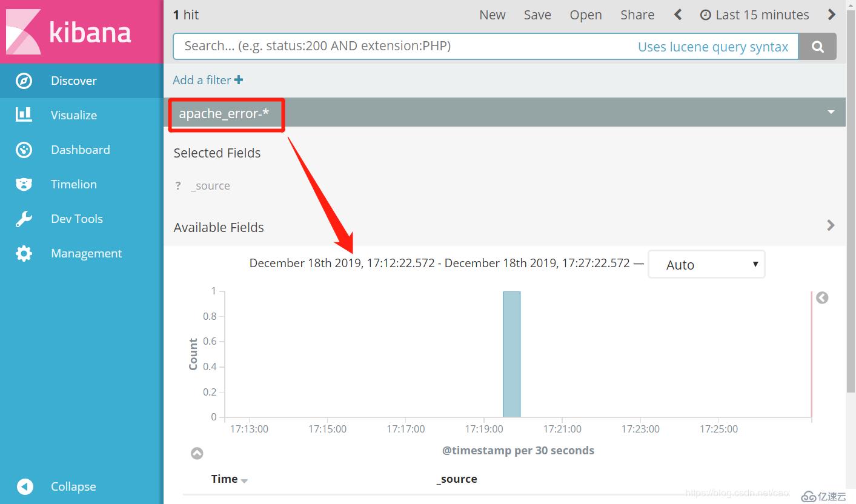856x504 pixels.
Task: Expand Available Fields with the right chevron
Action: click(x=831, y=225)
